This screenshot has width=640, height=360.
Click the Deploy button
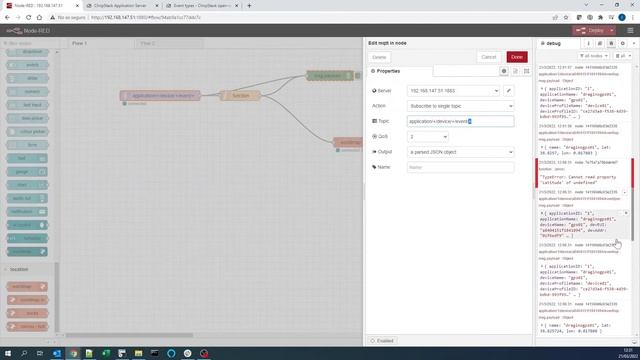[590, 31]
